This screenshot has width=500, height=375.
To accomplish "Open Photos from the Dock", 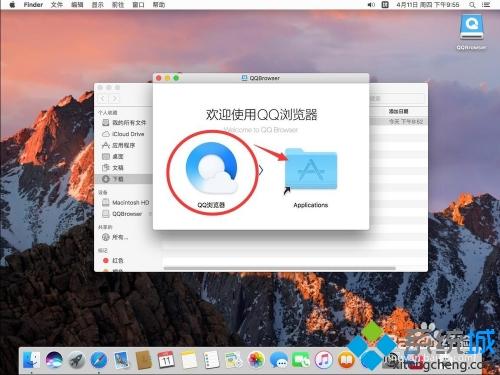I will pyautogui.click(x=256, y=360).
